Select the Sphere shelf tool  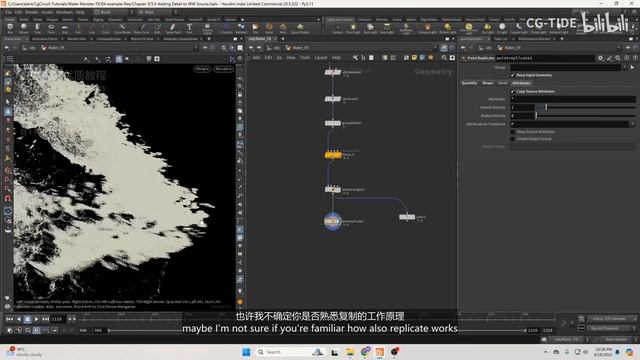point(24,28)
